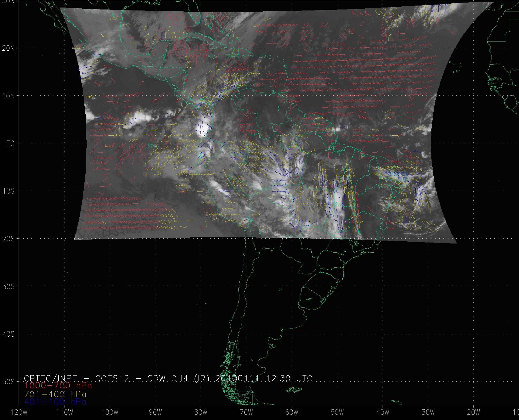Click the red 1000-700 hPa legend label
This screenshot has width=519, height=420.
pos(58,385)
